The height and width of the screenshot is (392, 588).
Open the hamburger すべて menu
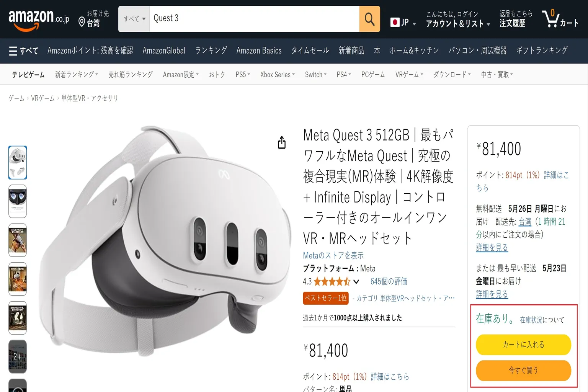23,51
